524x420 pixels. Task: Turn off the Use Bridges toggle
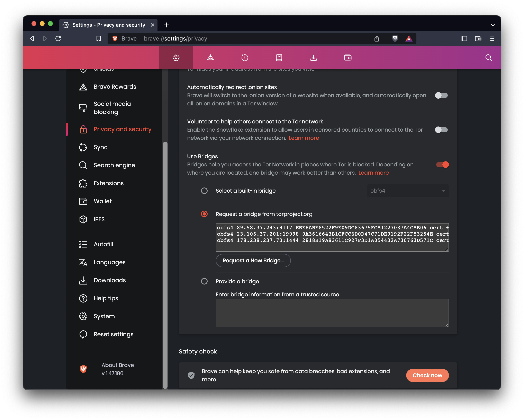442,165
